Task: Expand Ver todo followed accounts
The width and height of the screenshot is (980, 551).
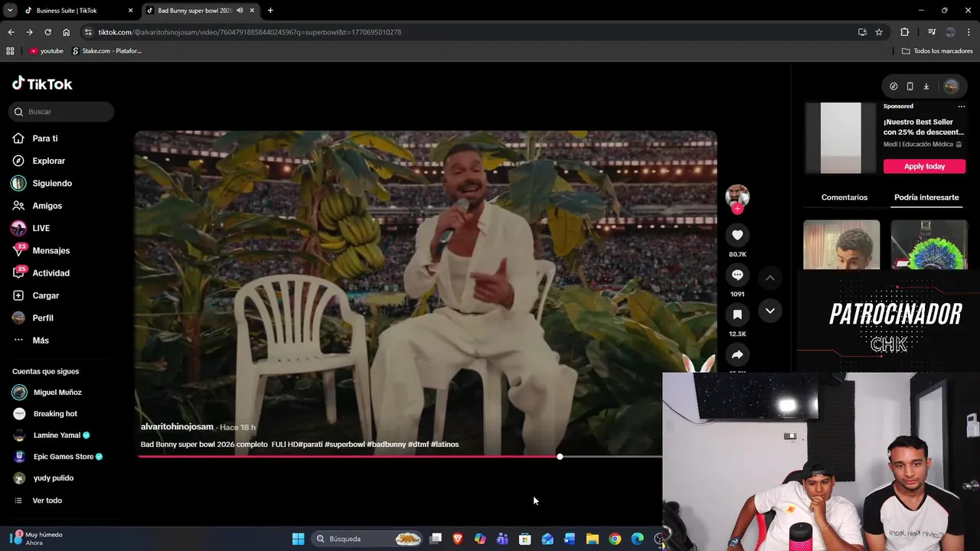Action: 47,500
